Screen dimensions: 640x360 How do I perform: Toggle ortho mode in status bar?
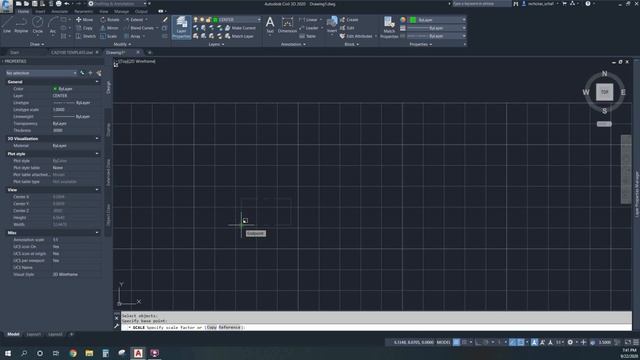478,342
